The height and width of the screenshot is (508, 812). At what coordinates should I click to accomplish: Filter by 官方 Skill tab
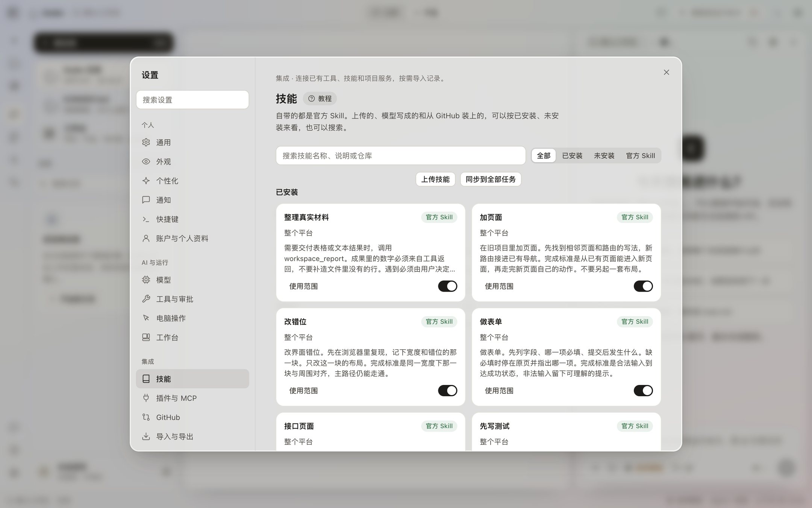coord(640,155)
